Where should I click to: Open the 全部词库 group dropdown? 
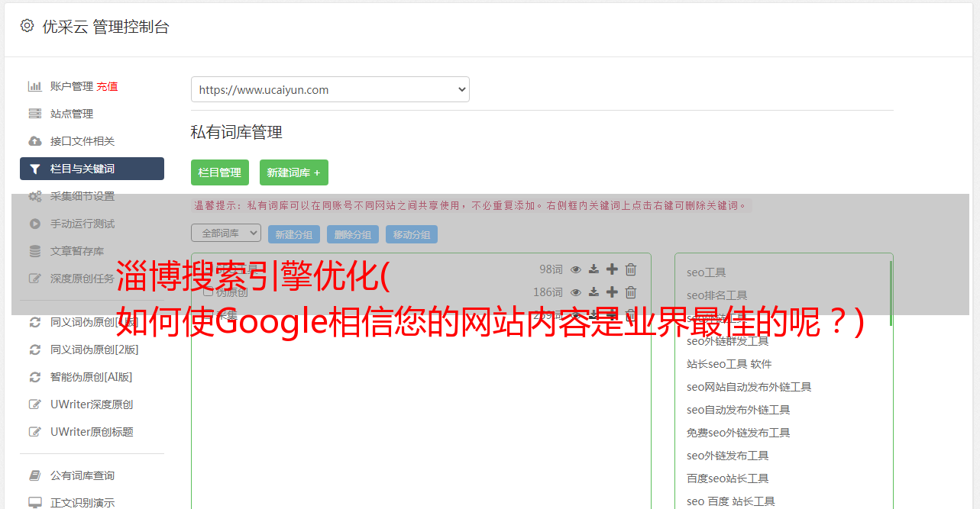(x=226, y=233)
